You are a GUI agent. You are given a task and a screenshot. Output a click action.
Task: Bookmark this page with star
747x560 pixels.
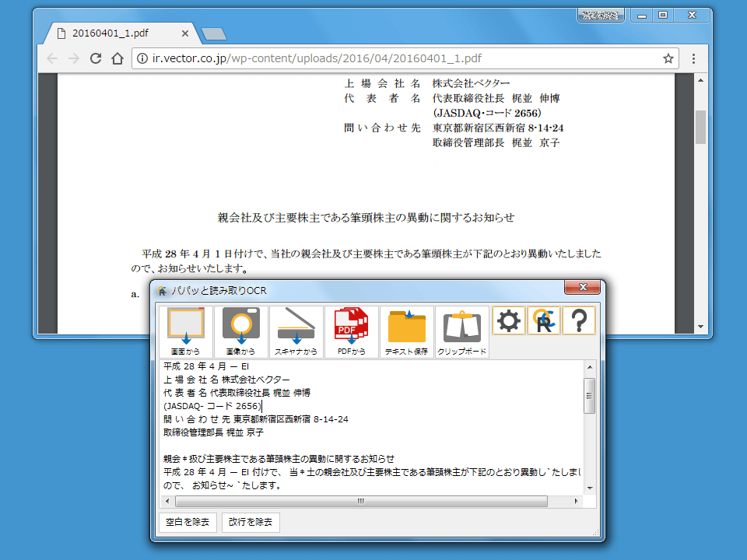668,58
